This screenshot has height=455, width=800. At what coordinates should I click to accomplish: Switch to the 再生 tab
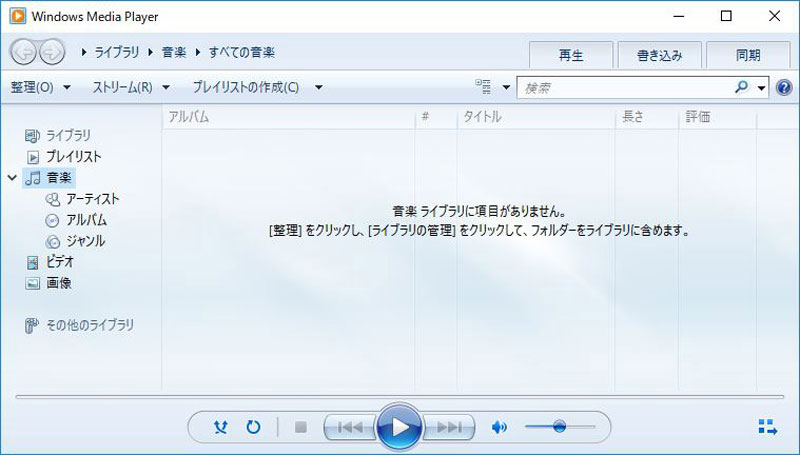coord(571,55)
